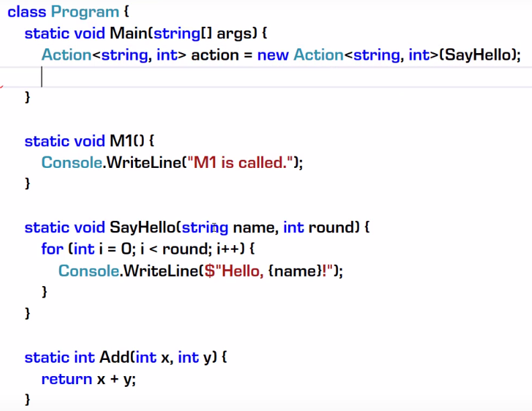
Task: Place cursor on the empty line in Main
Action: [x=266, y=77]
